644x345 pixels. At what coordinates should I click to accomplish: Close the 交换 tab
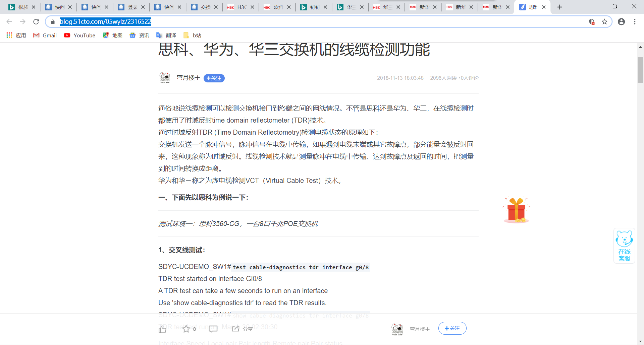(216, 7)
